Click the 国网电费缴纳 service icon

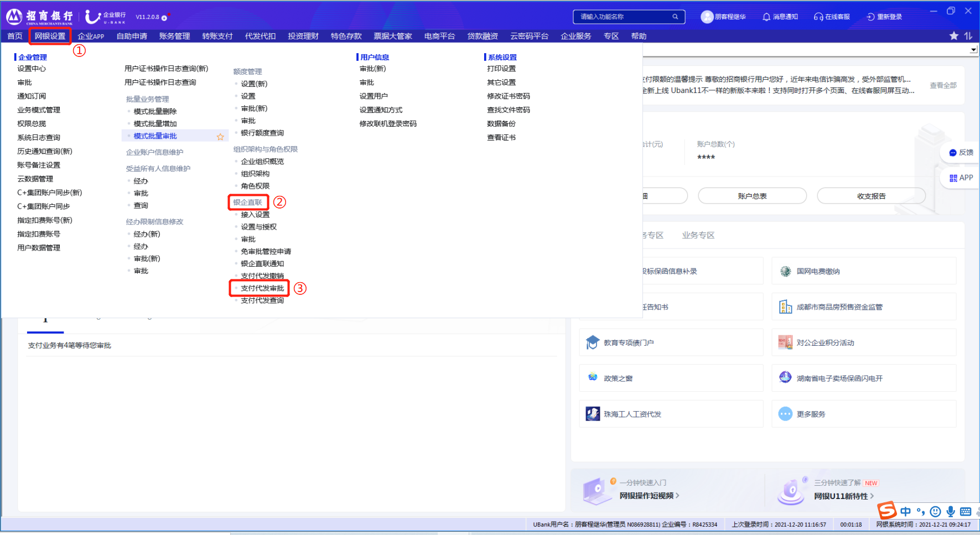(x=785, y=271)
